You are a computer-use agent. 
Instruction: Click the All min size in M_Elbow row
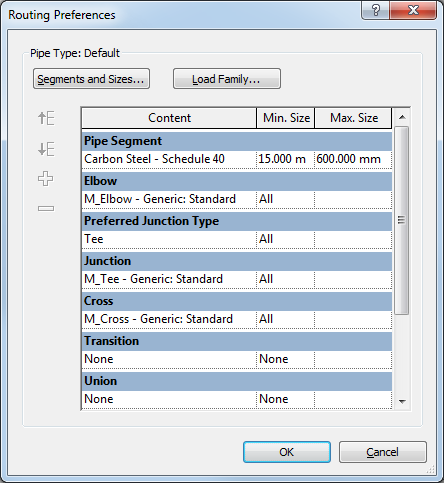[x=286, y=199]
